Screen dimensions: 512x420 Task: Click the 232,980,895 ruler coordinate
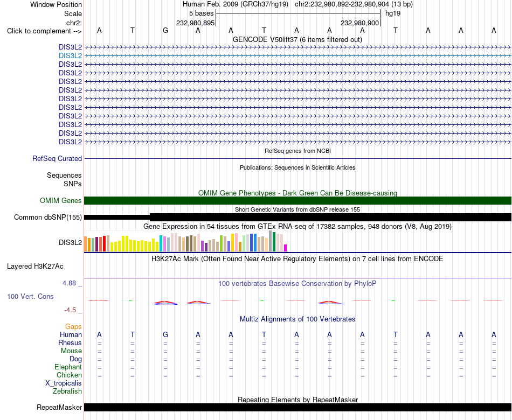pos(195,23)
